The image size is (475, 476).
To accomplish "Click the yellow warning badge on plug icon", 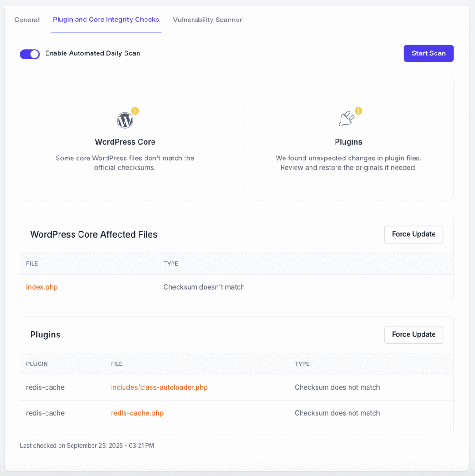I will point(358,111).
